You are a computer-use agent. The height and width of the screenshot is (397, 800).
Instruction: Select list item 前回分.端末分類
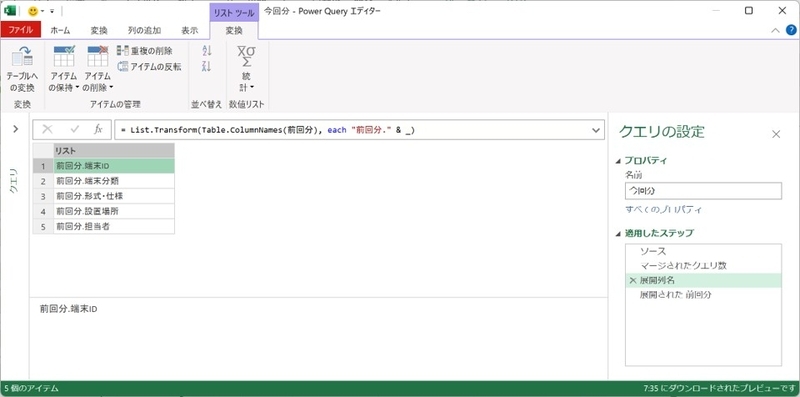pyautogui.click(x=114, y=181)
